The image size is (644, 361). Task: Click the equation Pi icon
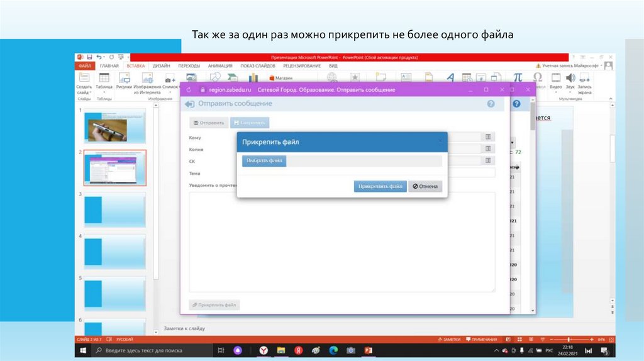point(518,77)
